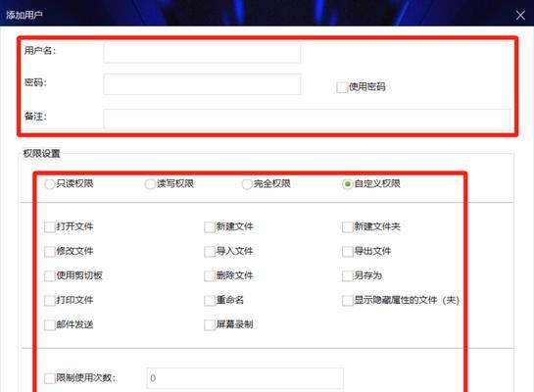Check the 新建文件 permission
The height and width of the screenshot is (392, 534).
coord(210,227)
